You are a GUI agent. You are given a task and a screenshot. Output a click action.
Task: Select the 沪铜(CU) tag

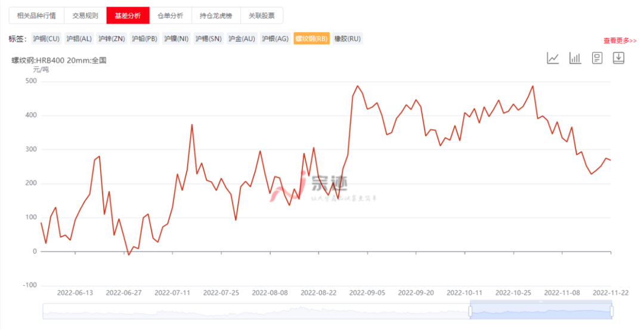pyautogui.click(x=47, y=39)
